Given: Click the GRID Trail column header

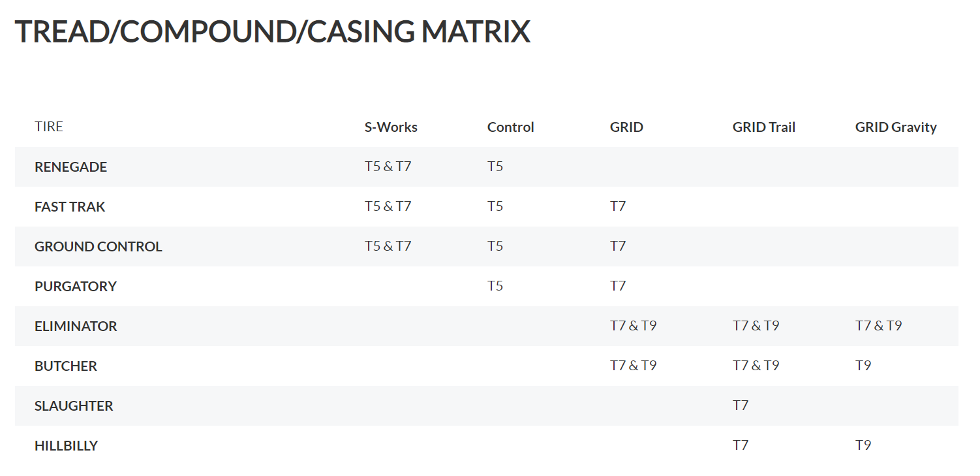Looking at the screenshot, I should pyautogui.click(x=763, y=127).
